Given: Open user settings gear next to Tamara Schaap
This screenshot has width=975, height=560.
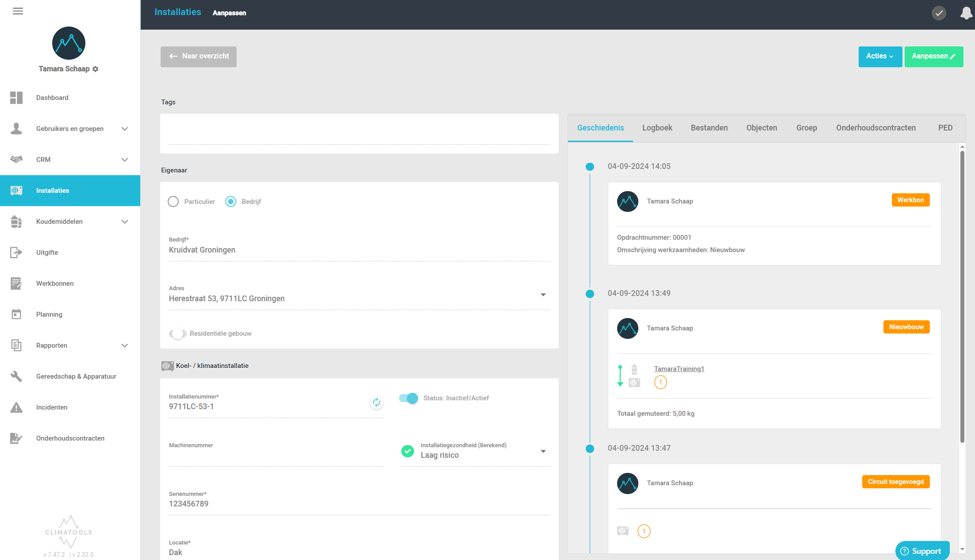Looking at the screenshot, I should (x=96, y=69).
